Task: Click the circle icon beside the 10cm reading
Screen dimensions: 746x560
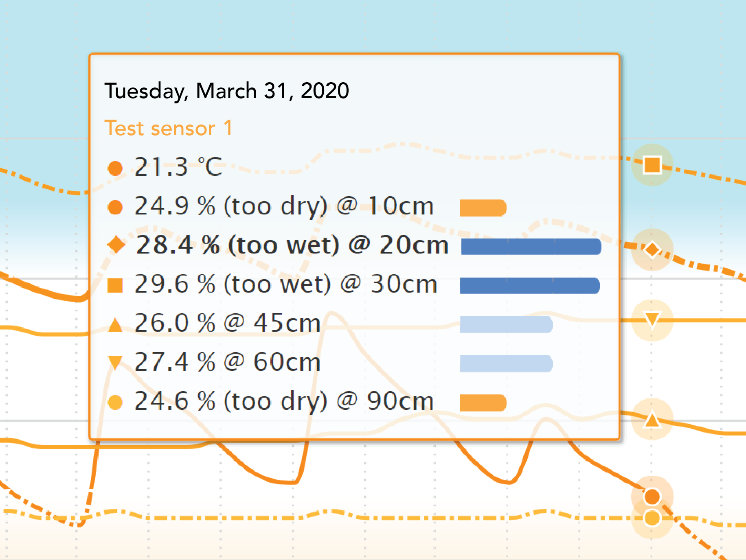Action: (115, 207)
